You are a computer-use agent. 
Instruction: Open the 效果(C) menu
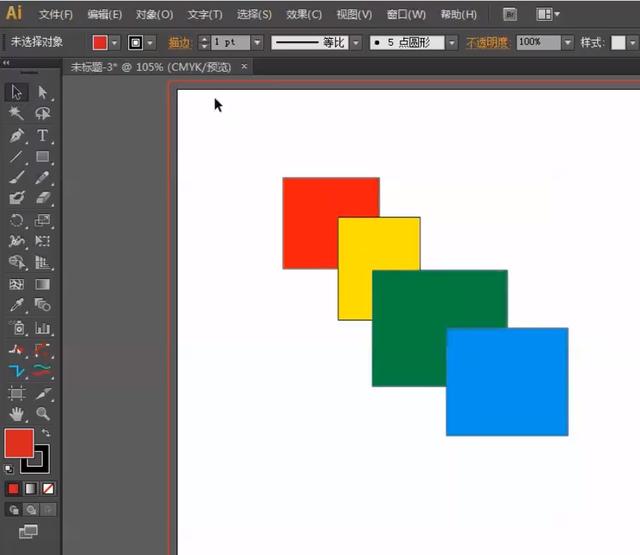click(304, 15)
